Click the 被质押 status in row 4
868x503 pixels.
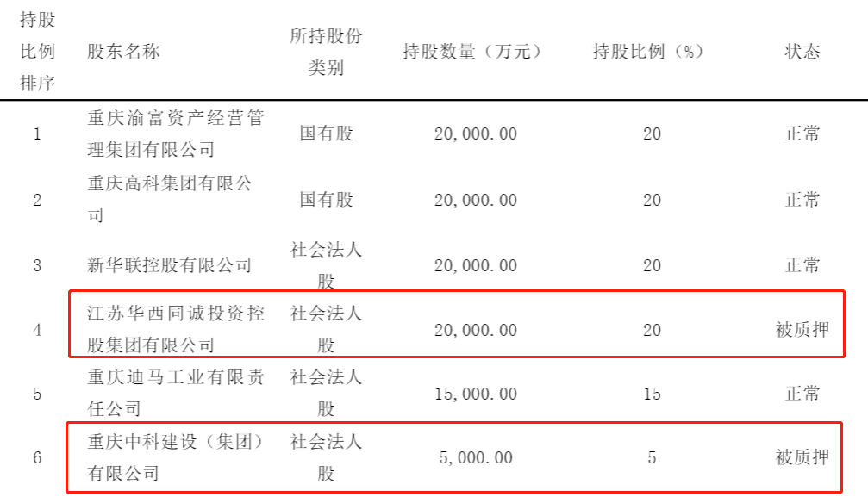click(802, 330)
